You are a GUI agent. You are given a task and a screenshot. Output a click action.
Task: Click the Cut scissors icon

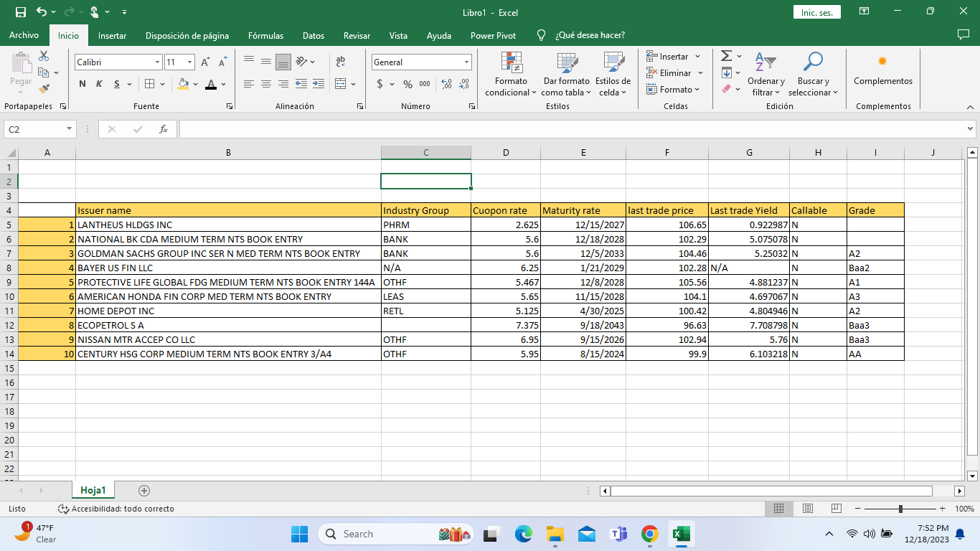click(44, 56)
